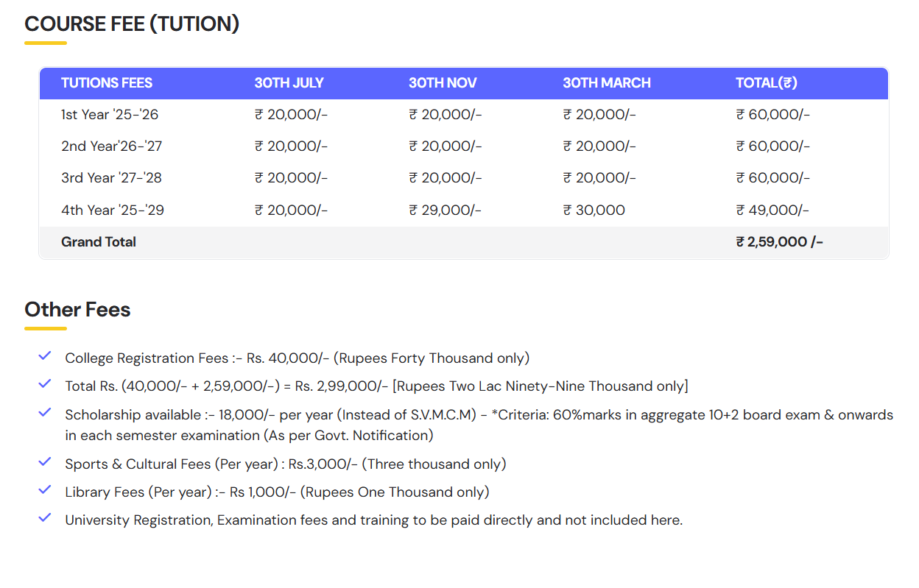The image size is (919, 588).
Task: Click the 30TH NOV column header
Action: pyautogui.click(x=443, y=83)
